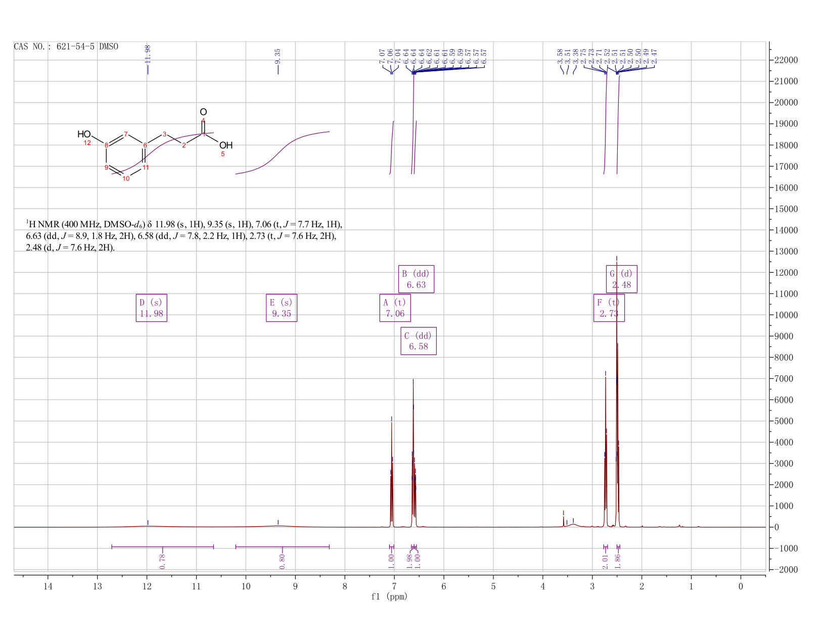Click the DMSO solvent peak at 2.5 ppm
Image resolution: width=834 pixels, height=644 pixels.
point(617,394)
